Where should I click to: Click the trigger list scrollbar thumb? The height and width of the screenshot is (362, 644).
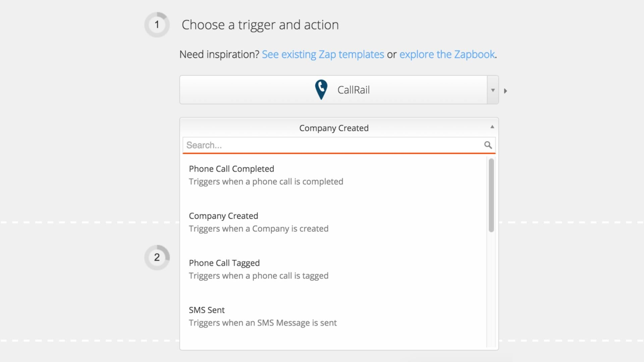pyautogui.click(x=491, y=195)
